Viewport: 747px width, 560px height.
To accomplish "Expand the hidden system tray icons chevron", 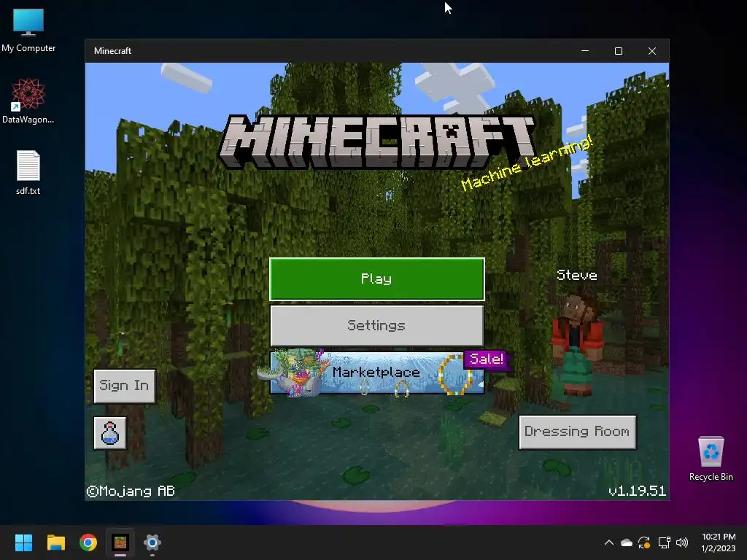I will (x=609, y=542).
